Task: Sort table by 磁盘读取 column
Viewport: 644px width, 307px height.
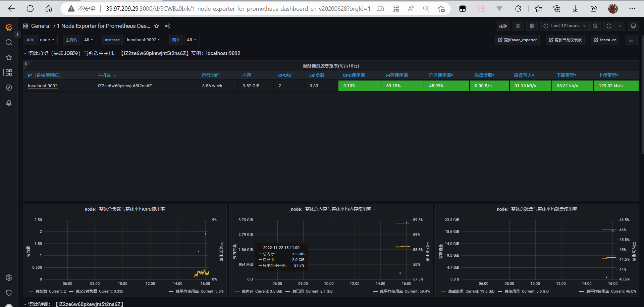Action: [484, 75]
